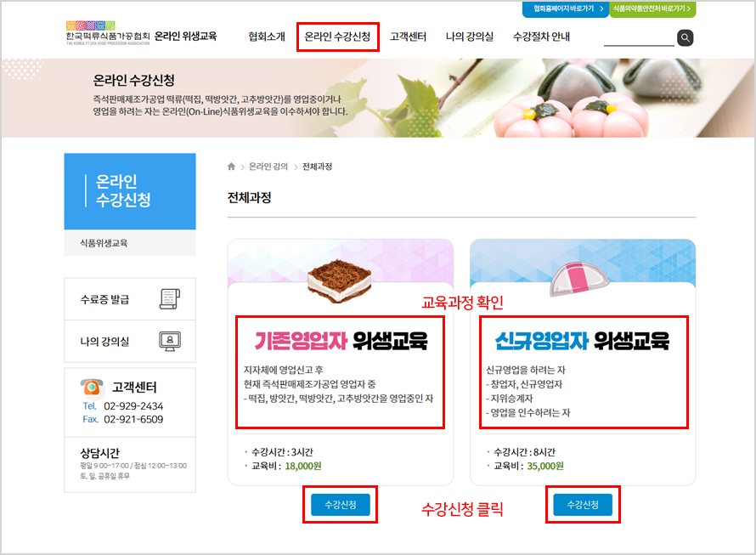Click the search magnifier icon
This screenshot has width=756, height=555.
pos(685,37)
